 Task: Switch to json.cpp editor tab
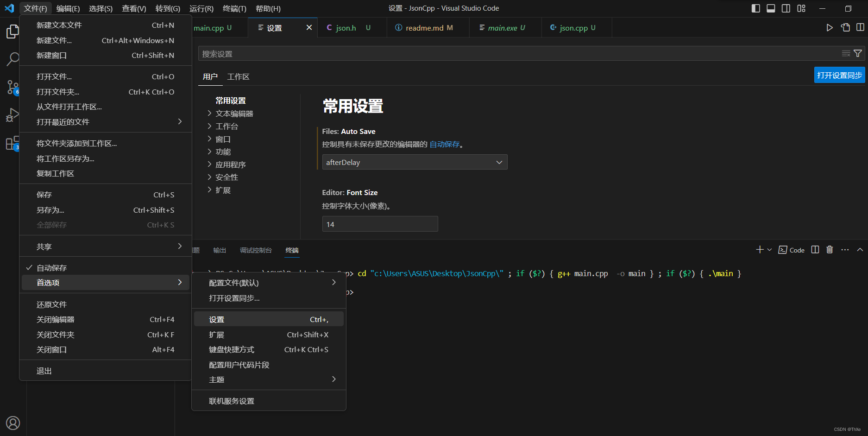pos(577,28)
